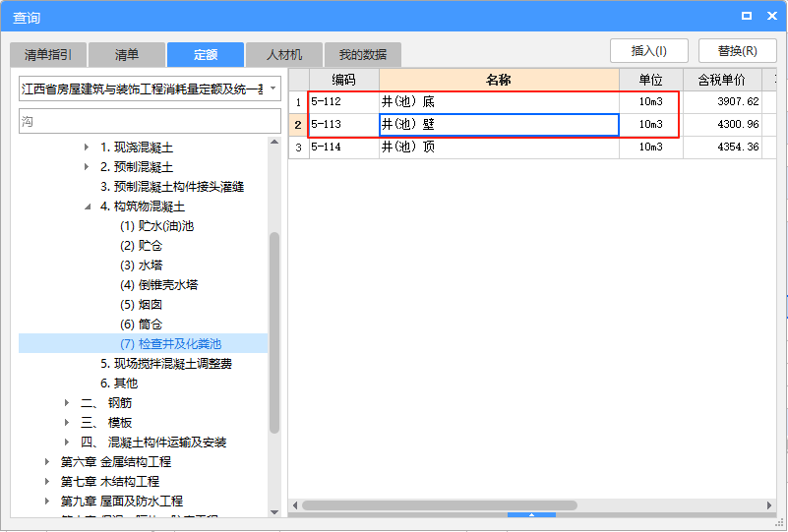The height and width of the screenshot is (532, 788).
Task: Select (7) 检查井及化粪池 tree item
Action: click(x=171, y=343)
